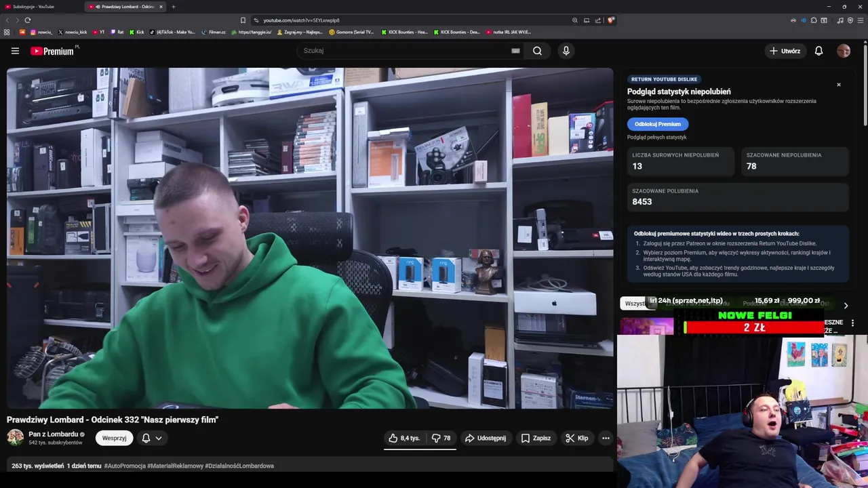Open the browser extensions puzzle icon
The height and width of the screenshot is (488, 868).
tap(814, 20)
